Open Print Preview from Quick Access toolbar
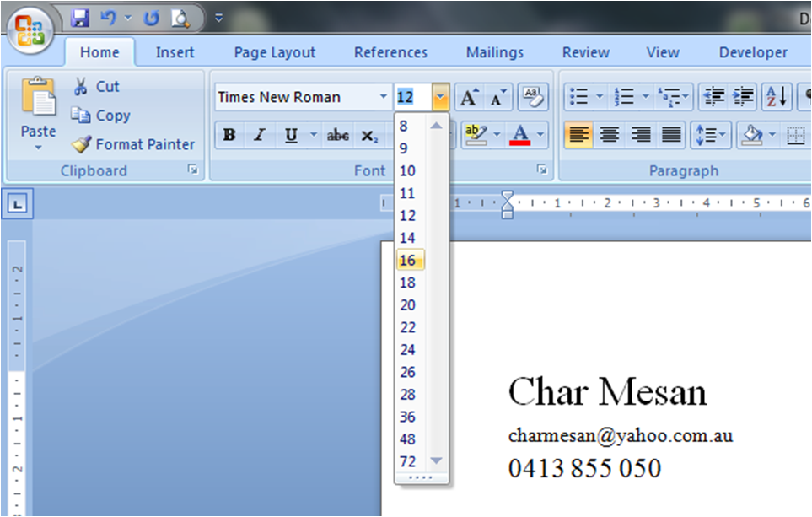 (180, 19)
